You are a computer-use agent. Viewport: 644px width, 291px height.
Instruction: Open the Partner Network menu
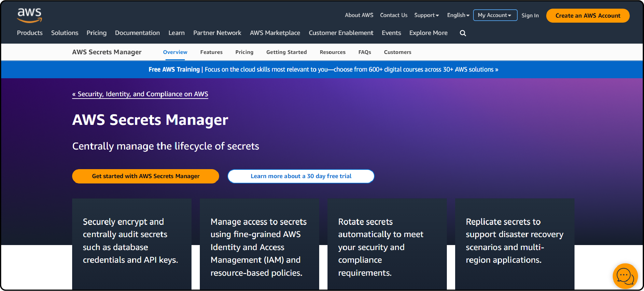point(217,33)
